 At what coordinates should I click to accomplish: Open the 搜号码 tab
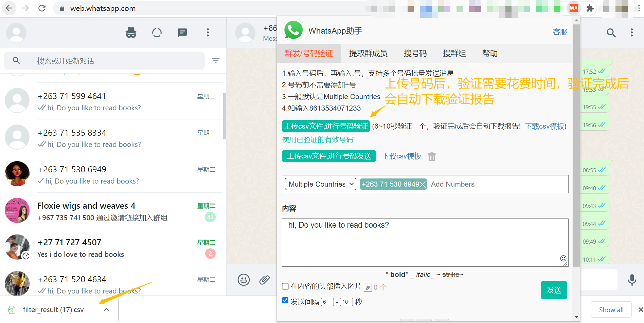415,53
